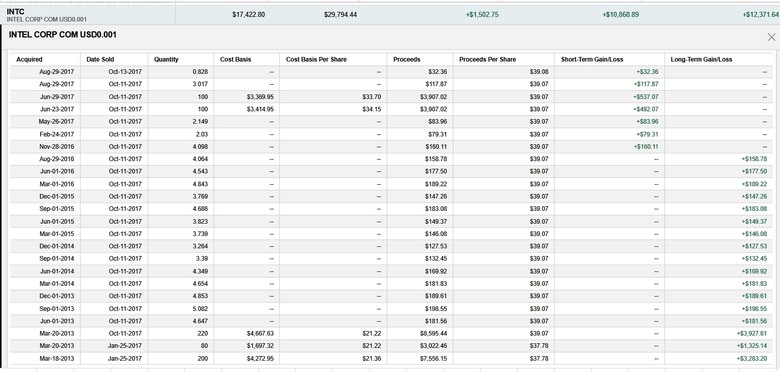Select cost basis $4,667.63

(x=260, y=333)
